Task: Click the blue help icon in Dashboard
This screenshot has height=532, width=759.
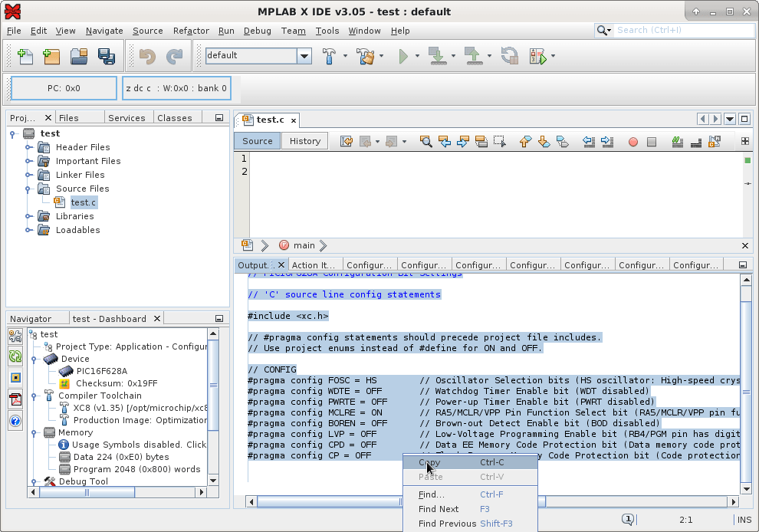Action: pos(15,421)
